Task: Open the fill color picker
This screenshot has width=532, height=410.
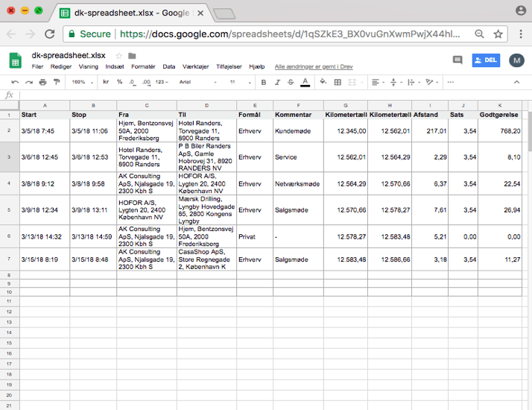Action: pos(323,82)
